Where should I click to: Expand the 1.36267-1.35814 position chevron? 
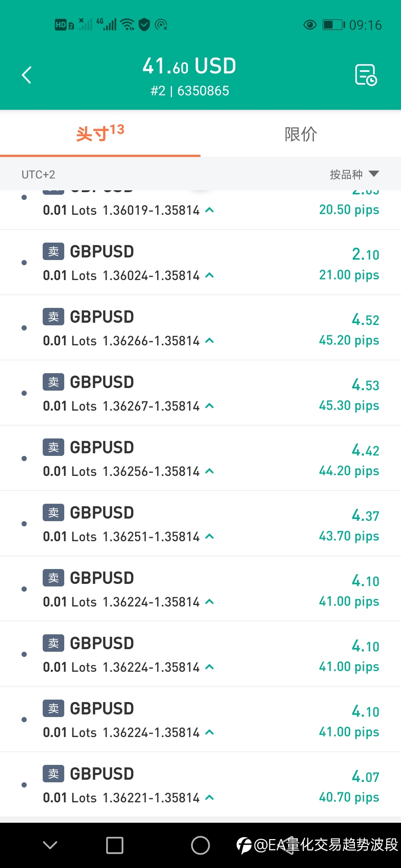(209, 406)
